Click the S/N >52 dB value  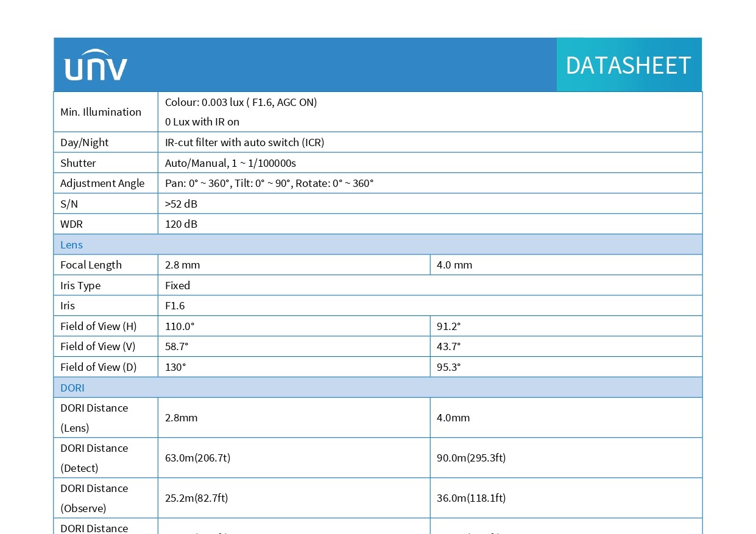point(181,204)
